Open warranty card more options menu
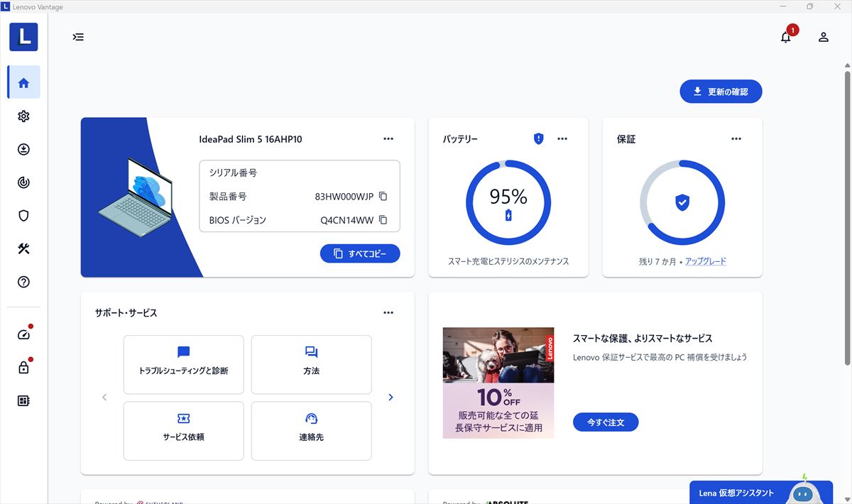 coord(736,138)
